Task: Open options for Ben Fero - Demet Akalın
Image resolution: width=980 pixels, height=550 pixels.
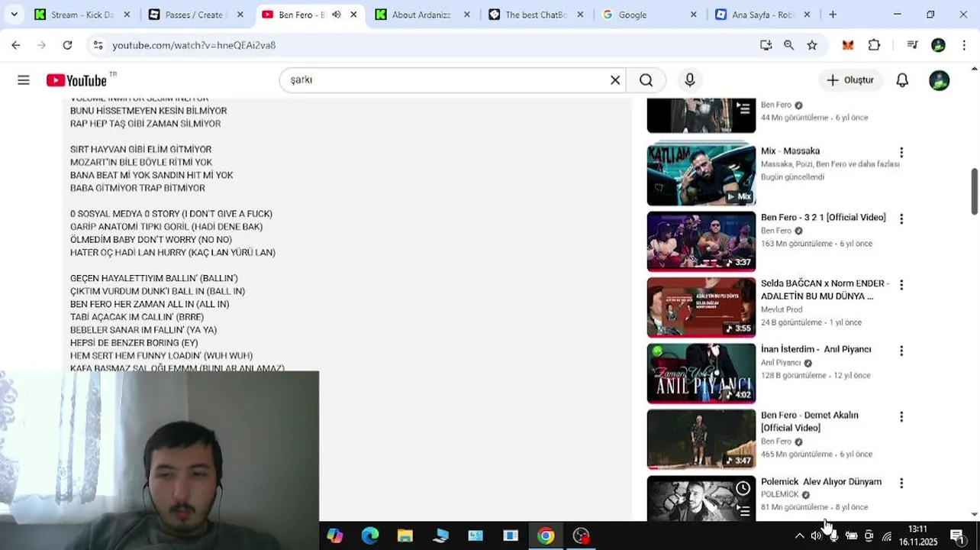Action: (x=901, y=417)
